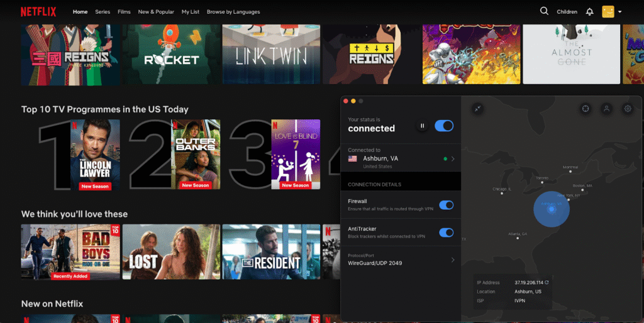The image size is (644, 323).
Task: Select the Atlanta, GA map point
Action: (x=518, y=238)
